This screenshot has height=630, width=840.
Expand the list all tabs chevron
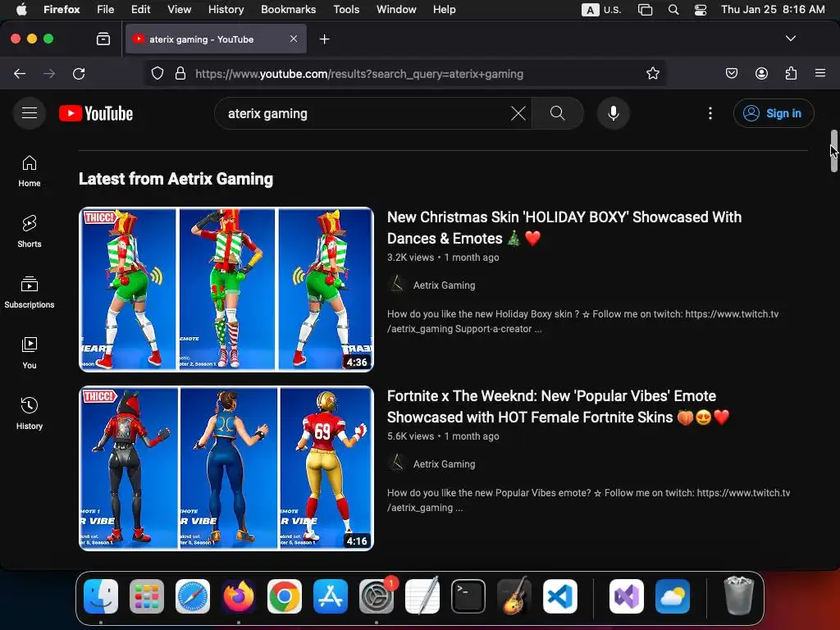coord(791,39)
